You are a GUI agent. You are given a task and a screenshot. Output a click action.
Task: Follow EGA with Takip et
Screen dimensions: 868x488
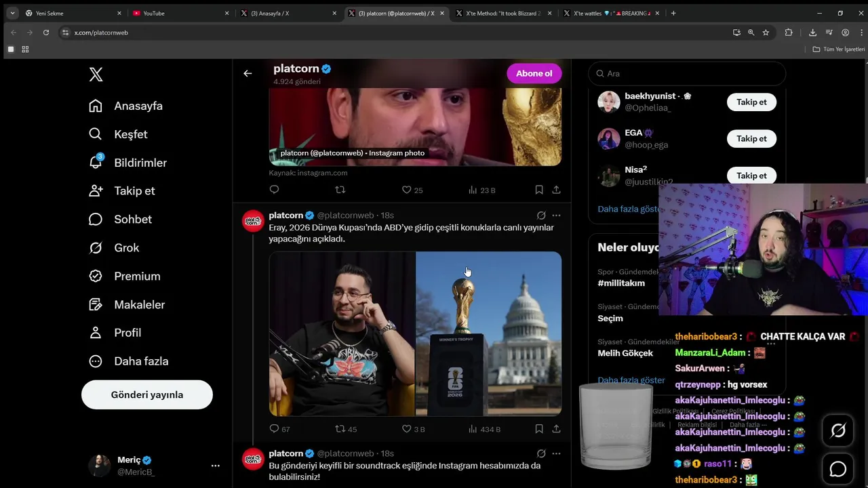pos(751,138)
